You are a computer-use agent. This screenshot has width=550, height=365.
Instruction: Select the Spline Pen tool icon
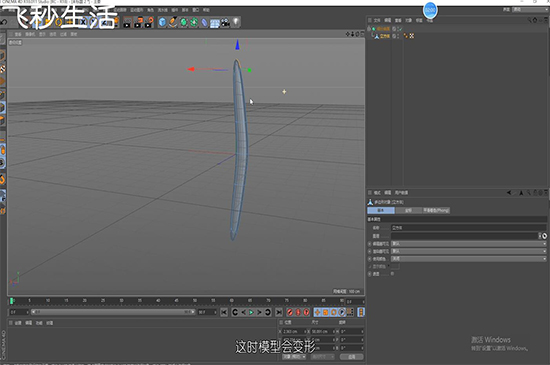pos(173,22)
